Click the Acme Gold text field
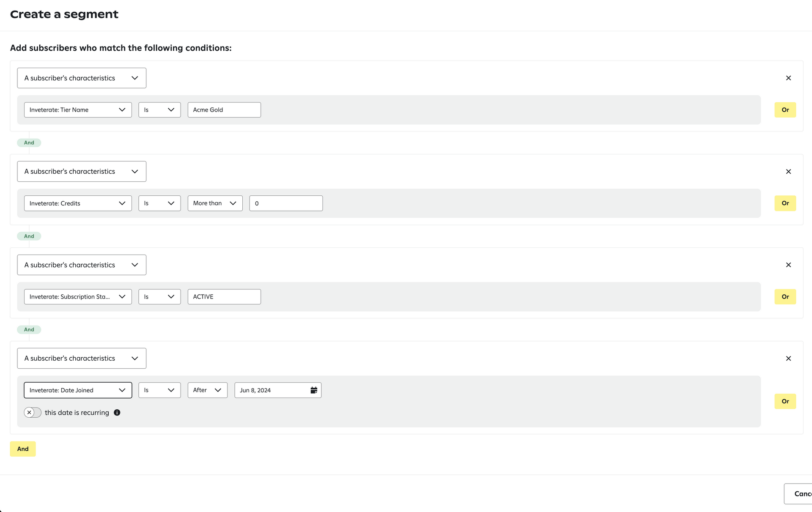This screenshot has width=812, height=512. coord(224,110)
